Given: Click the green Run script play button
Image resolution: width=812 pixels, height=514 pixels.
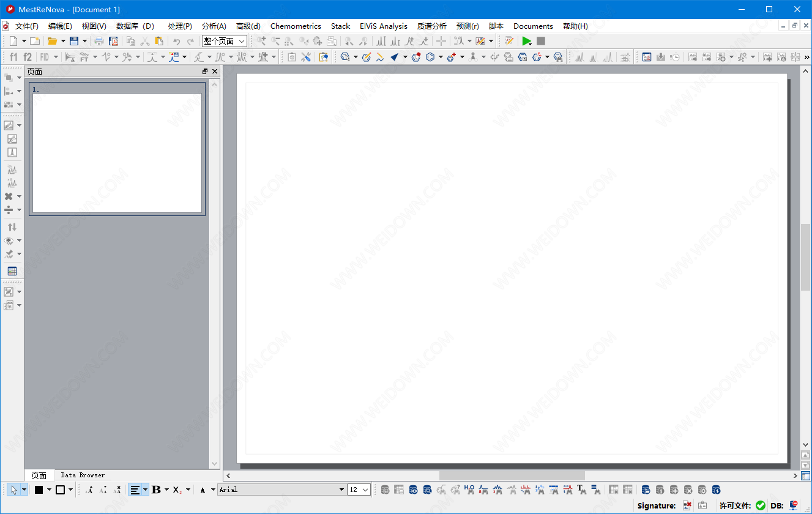Looking at the screenshot, I should coord(526,41).
